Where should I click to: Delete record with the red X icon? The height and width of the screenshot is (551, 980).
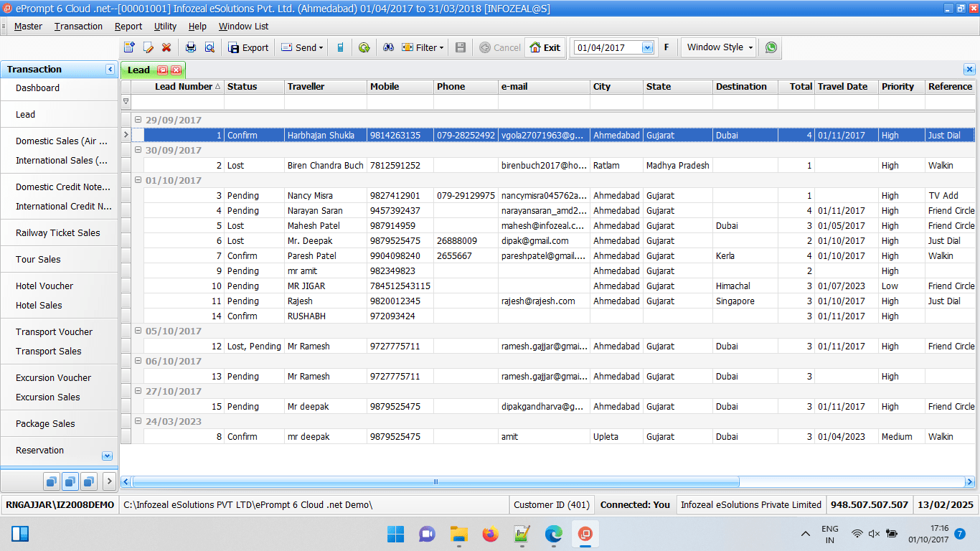pyautogui.click(x=166, y=47)
